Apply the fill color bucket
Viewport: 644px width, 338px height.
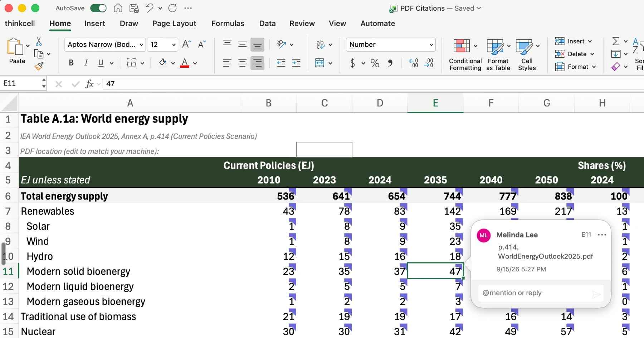pos(163,63)
